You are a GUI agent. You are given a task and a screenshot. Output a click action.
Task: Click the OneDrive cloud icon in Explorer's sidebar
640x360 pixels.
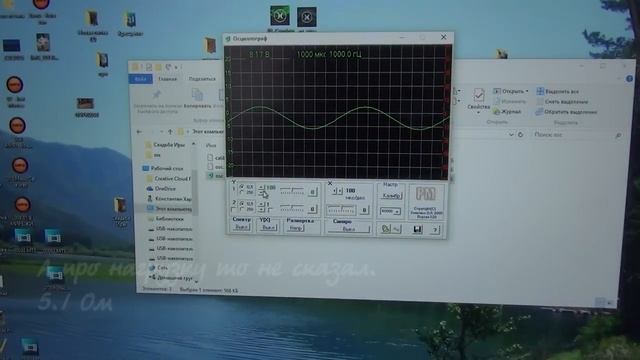click(x=150, y=189)
